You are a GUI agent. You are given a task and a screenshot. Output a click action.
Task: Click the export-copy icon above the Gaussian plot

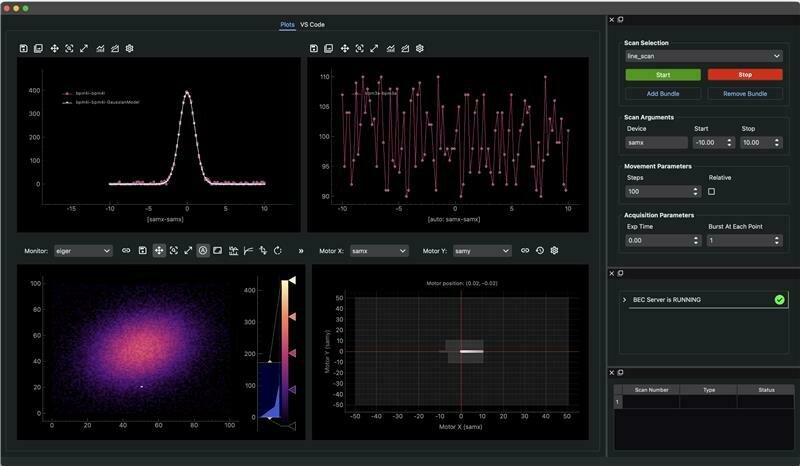pyautogui.click(x=38, y=48)
